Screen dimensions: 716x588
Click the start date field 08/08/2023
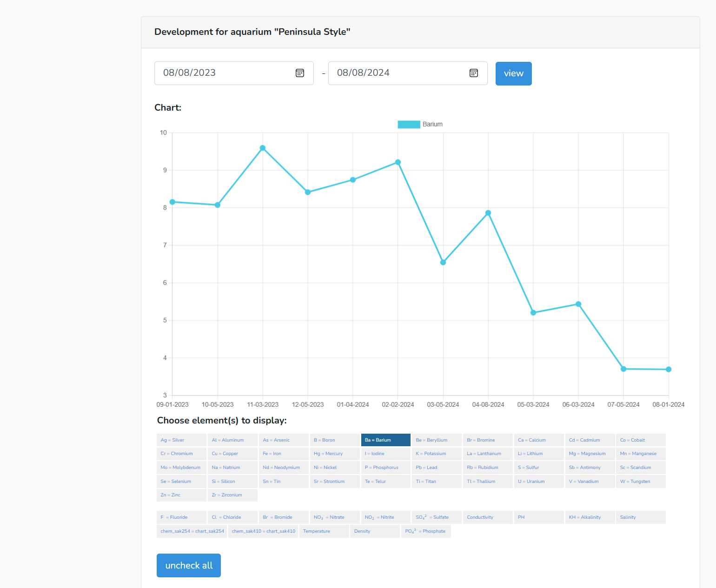coord(223,73)
